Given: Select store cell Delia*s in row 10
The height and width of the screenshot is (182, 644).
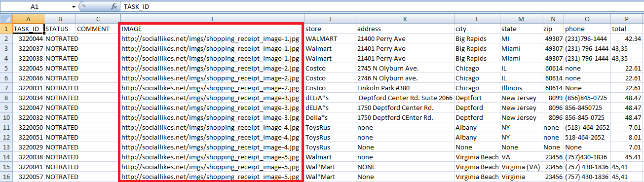Looking at the screenshot, I should pos(330,117).
